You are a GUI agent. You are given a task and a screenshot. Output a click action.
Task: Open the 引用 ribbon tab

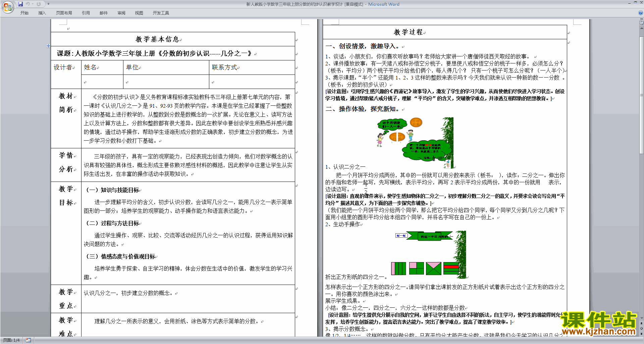point(86,13)
